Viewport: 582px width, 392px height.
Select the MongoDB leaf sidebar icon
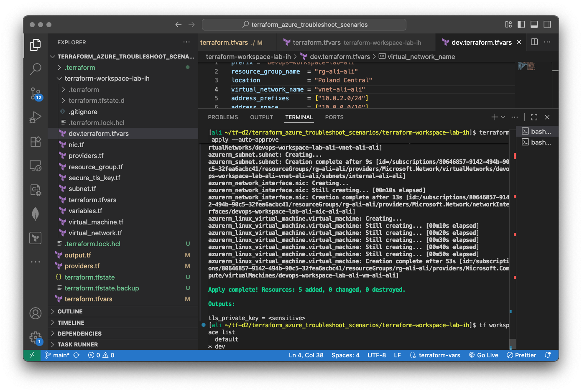[x=36, y=214]
